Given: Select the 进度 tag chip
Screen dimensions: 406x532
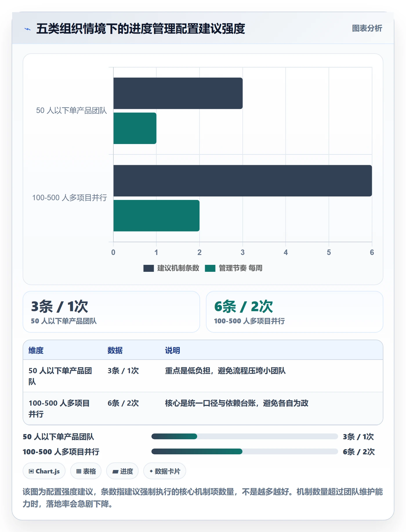Looking at the screenshot, I should pyautogui.click(x=122, y=471).
